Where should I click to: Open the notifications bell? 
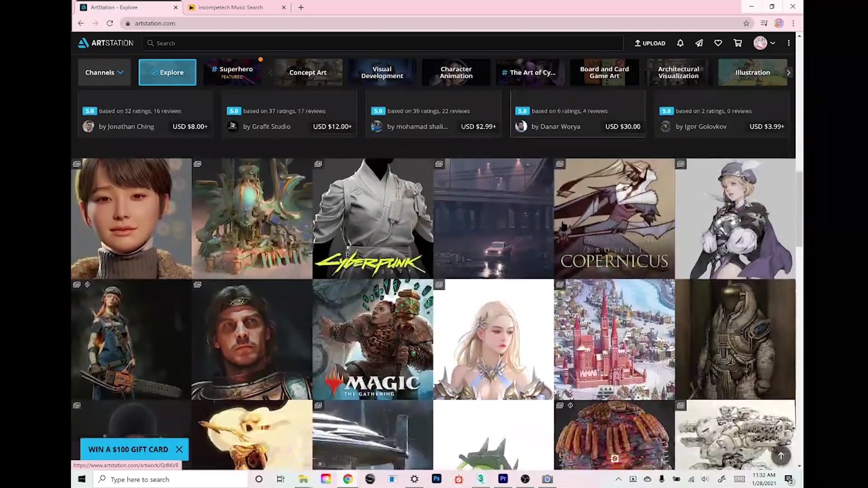coord(680,43)
